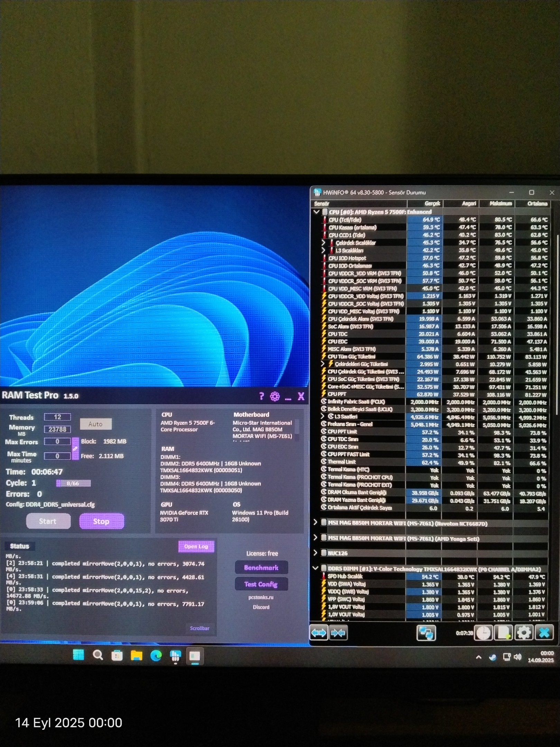Expand MSI MAG B850M Nuvoton NCT6687D group
Image resolution: width=560 pixels, height=747 pixels.
pyautogui.click(x=315, y=522)
